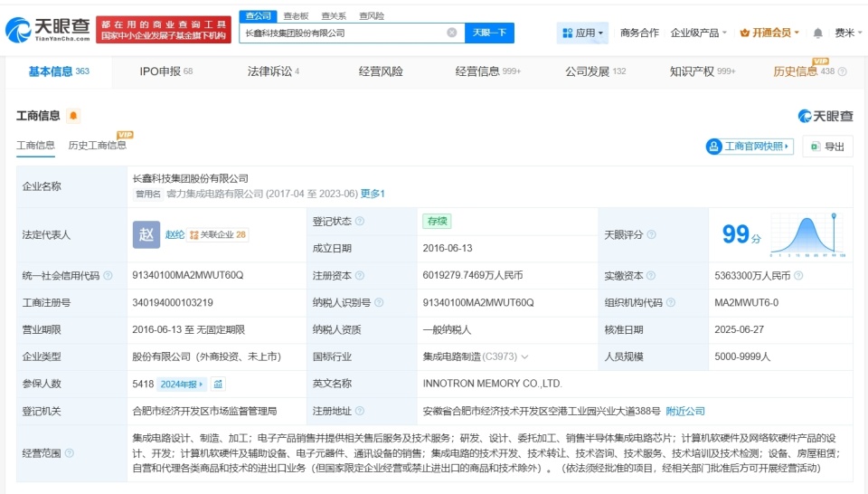Image resolution: width=868 pixels, height=494 pixels.
Task: Open the 经营信息 tab
Action: pyautogui.click(x=487, y=71)
